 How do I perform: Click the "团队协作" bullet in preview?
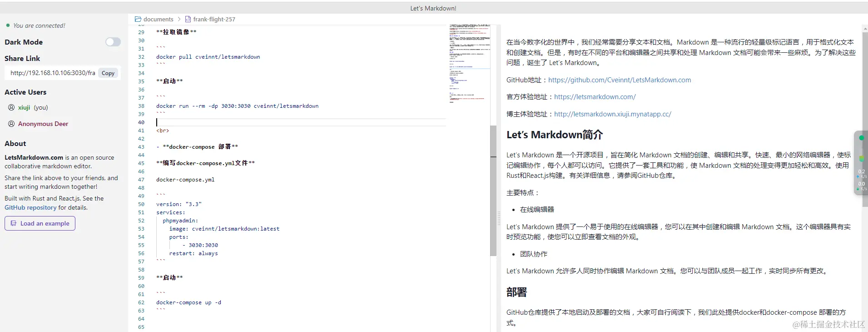tap(534, 254)
